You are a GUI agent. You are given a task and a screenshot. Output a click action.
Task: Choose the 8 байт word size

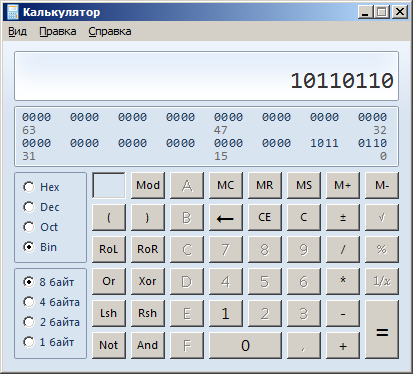pos(48,282)
